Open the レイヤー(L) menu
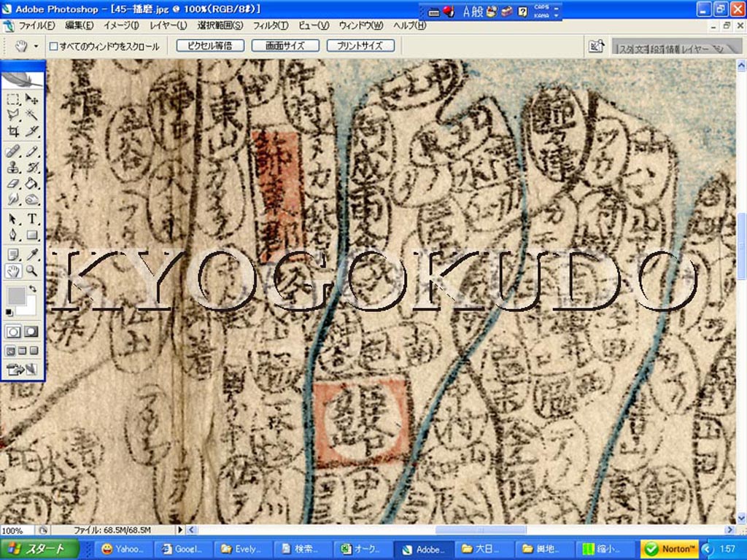Image resolution: width=747 pixels, height=560 pixels. coord(168,26)
